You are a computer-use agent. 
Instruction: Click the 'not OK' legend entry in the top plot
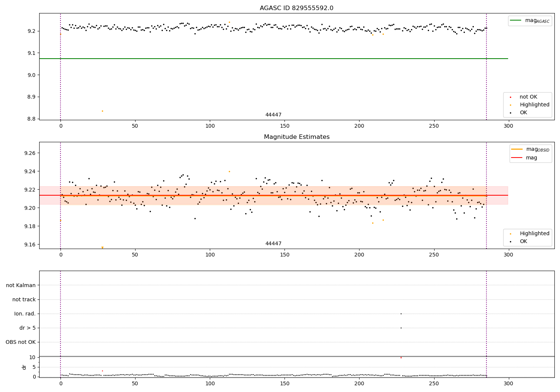tap(528, 97)
